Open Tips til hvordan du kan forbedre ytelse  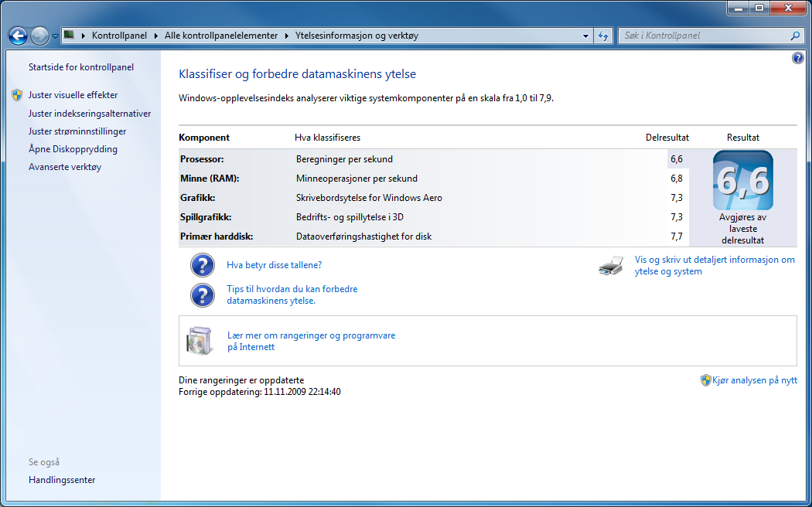click(x=292, y=295)
